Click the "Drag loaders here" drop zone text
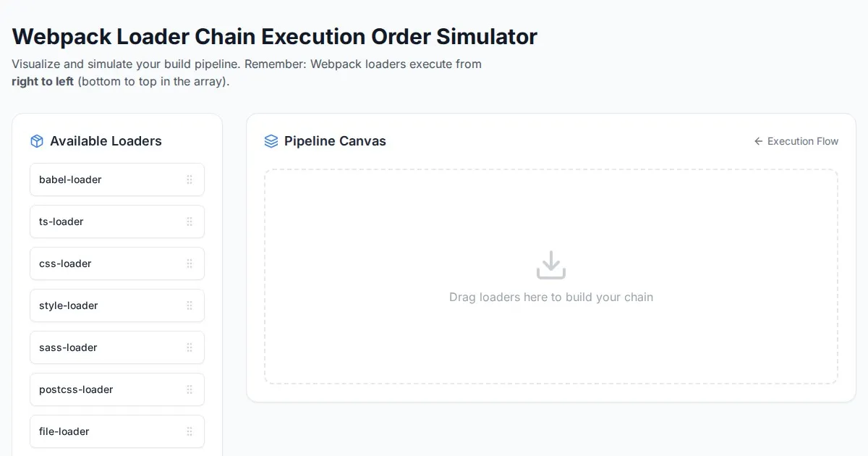Screen dimensions: 868x456 pyautogui.click(x=551, y=297)
